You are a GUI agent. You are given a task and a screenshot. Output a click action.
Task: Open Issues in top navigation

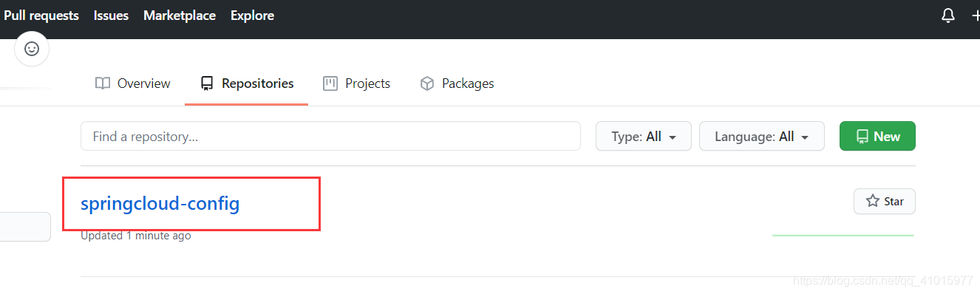point(111,16)
